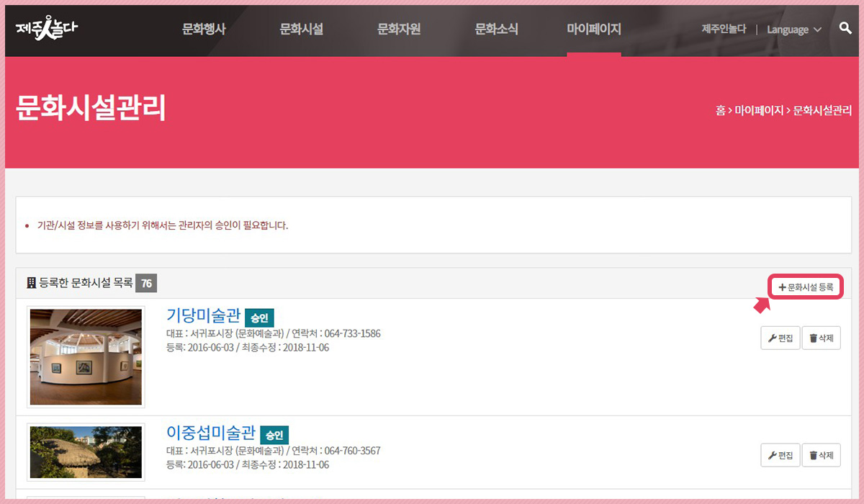
Task: Open the 문화자원 menu
Action: (399, 30)
